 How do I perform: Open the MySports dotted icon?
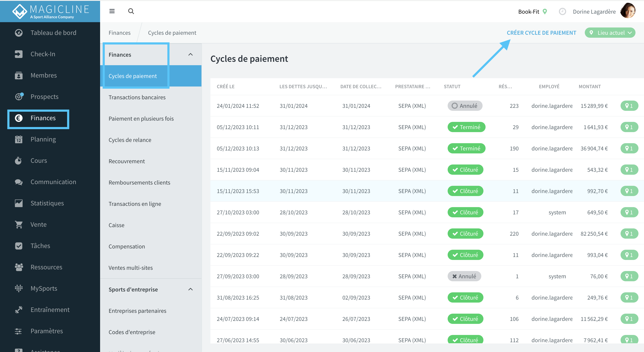pos(19,288)
